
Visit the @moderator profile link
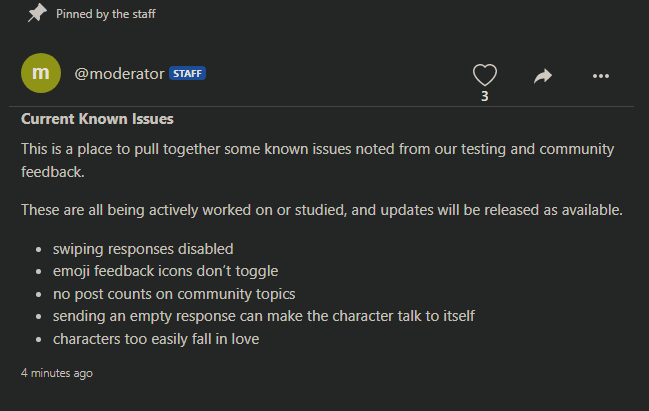[x=119, y=74]
